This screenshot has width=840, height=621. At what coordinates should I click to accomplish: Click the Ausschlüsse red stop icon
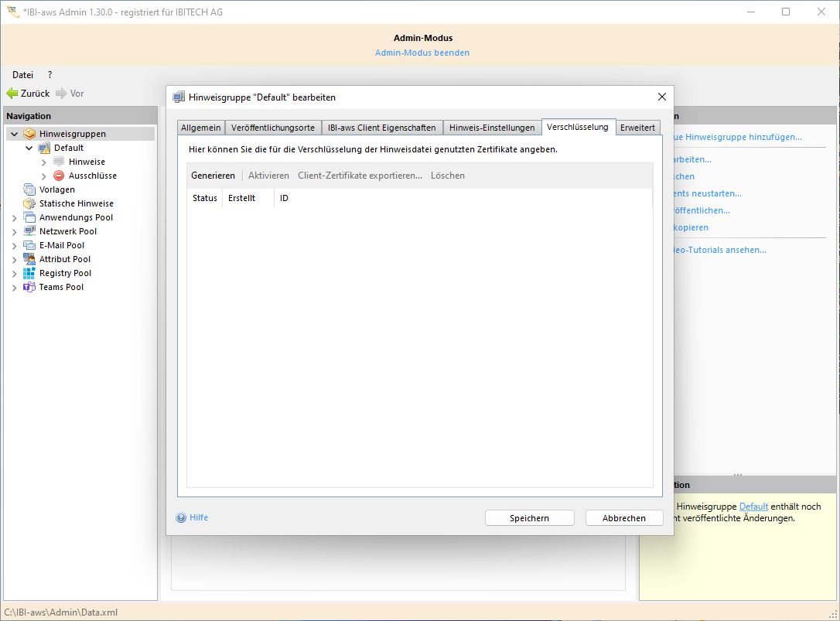coord(59,176)
